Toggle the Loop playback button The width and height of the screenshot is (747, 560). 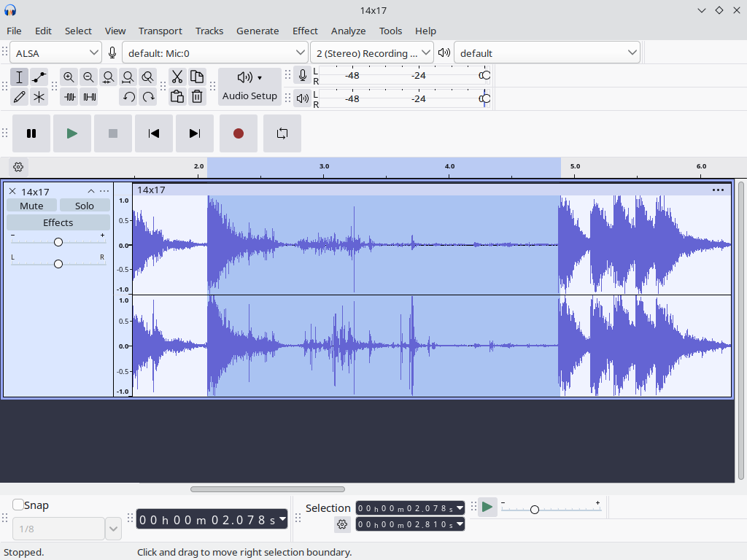(282, 133)
